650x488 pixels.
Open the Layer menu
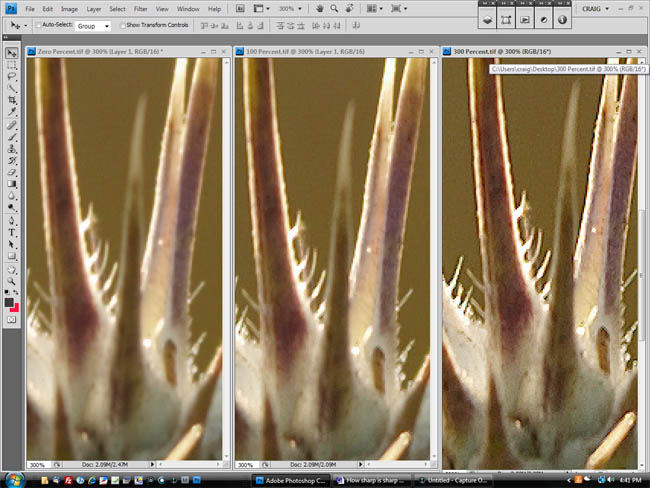[x=94, y=9]
